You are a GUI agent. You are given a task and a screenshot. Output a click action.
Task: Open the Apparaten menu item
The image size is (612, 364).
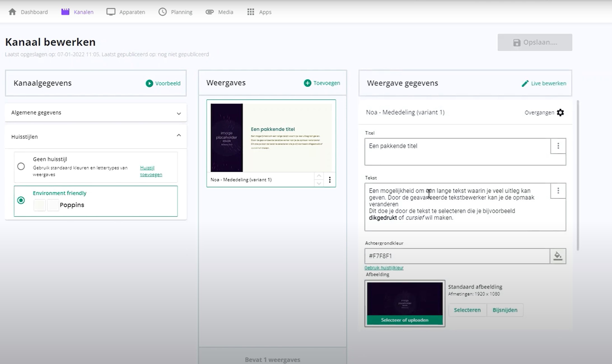coord(126,12)
